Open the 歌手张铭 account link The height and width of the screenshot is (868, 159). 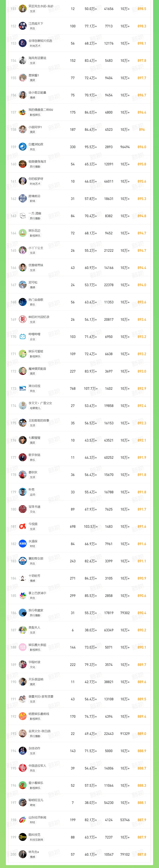pos(34,455)
